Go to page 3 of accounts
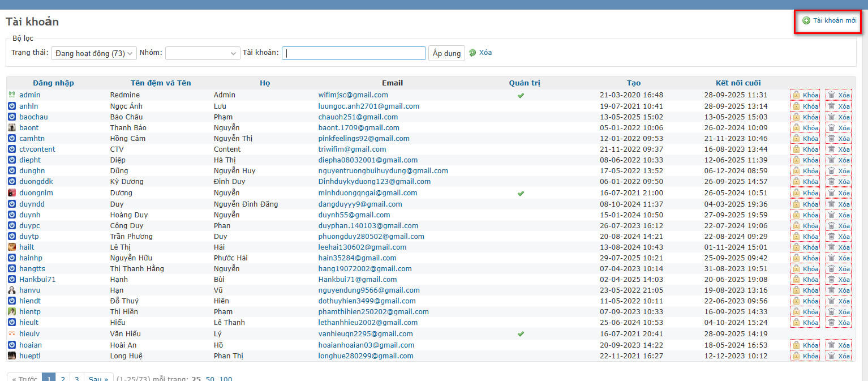This screenshot has width=868, height=381. (77, 378)
